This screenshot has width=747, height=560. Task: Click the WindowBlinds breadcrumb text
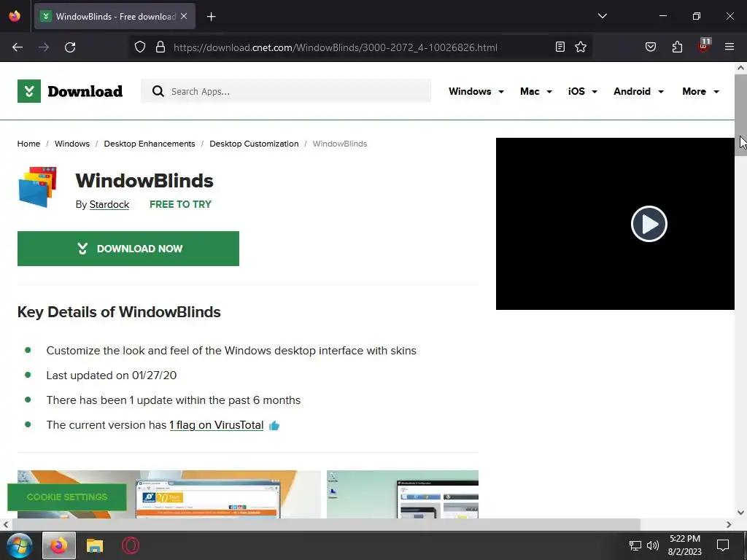pos(340,144)
